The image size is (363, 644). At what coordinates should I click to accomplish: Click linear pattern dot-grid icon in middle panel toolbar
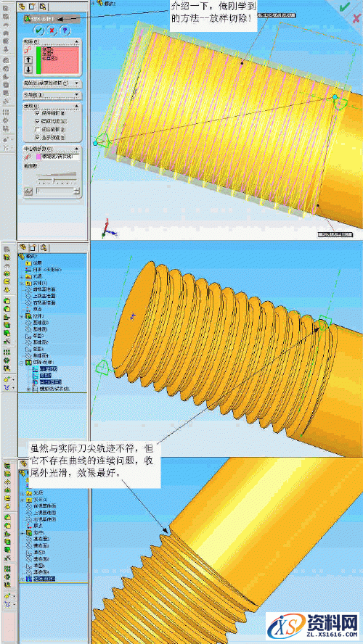pos(7,352)
